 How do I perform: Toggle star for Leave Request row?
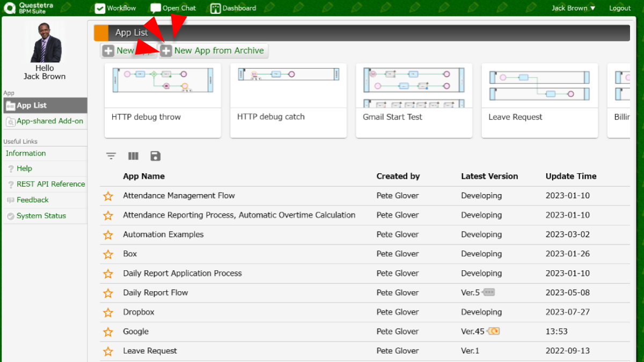pos(108,351)
